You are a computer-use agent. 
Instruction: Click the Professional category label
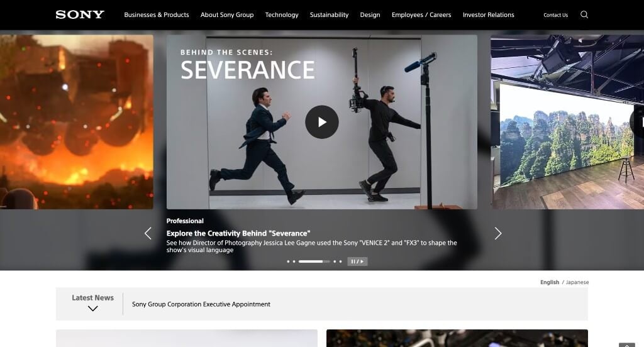pos(185,221)
